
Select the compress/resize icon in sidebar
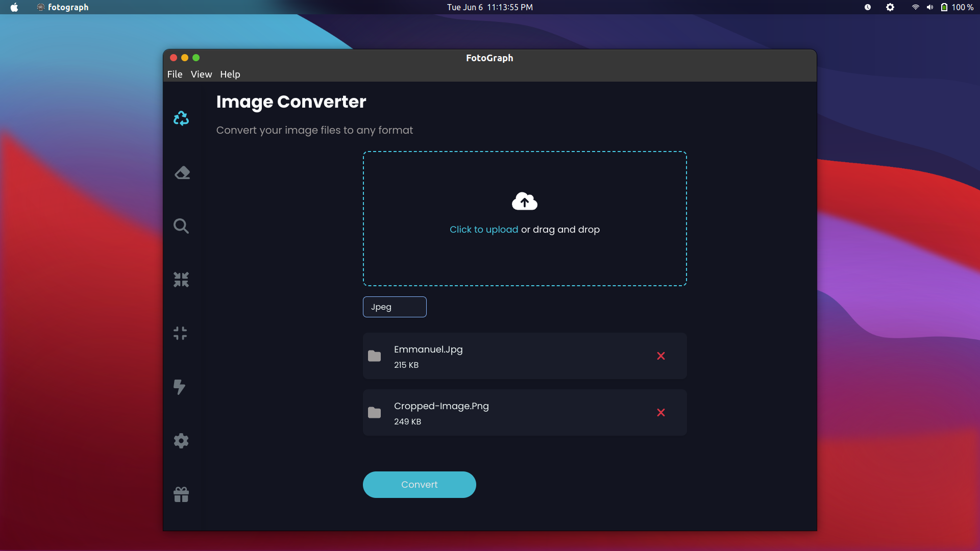click(181, 279)
